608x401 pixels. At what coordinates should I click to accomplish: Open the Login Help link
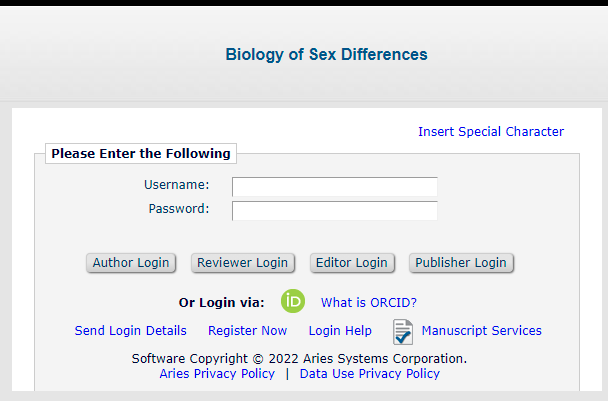tap(340, 331)
